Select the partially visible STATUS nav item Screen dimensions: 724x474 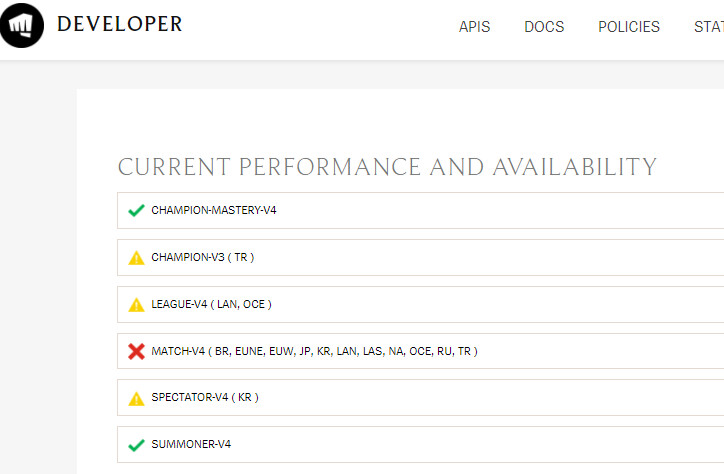coord(708,27)
